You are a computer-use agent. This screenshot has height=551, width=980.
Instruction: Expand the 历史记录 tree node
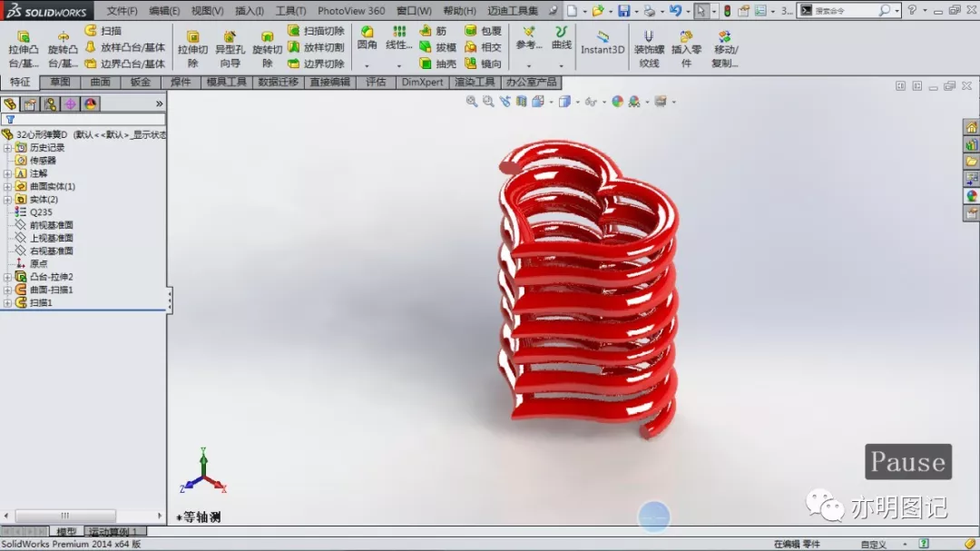(7, 148)
